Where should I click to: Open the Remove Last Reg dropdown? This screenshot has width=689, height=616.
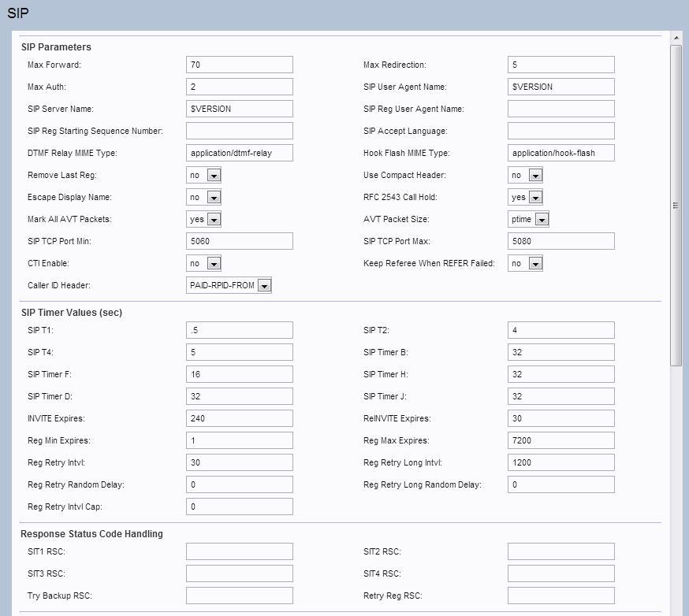(203, 175)
